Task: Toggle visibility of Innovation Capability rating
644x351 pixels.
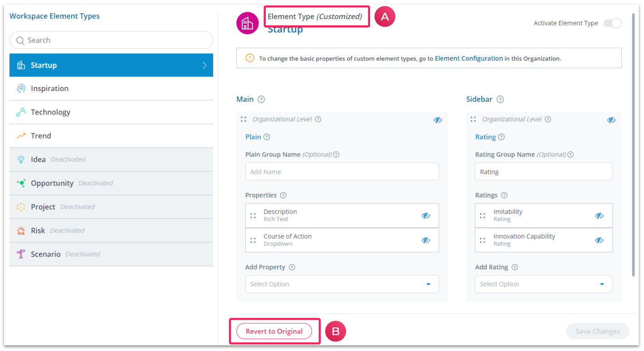Action: coord(600,240)
